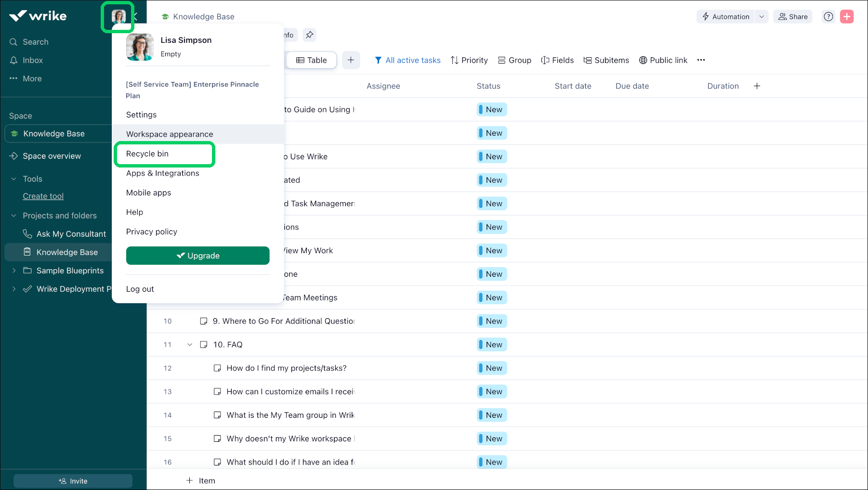The height and width of the screenshot is (490, 868).
Task: Choose Workspace appearance menu item
Action: point(170,134)
